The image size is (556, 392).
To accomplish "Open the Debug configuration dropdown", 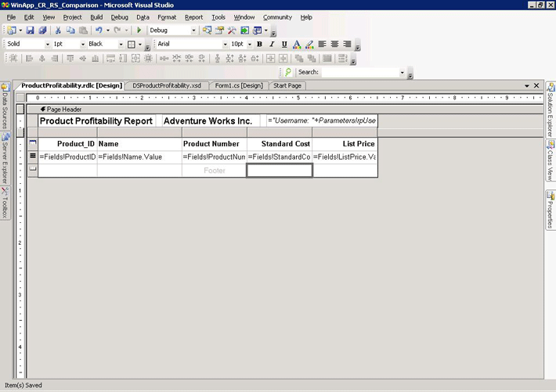I will click(x=193, y=31).
